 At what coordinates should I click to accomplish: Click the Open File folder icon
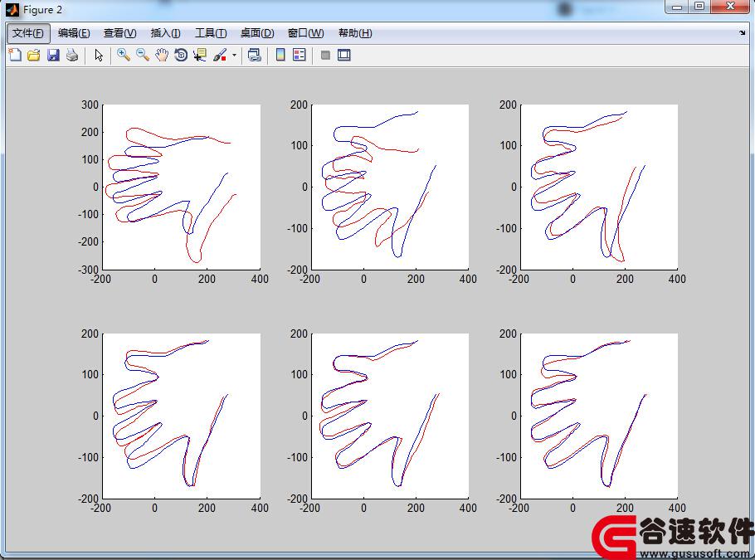click(x=34, y=55)
